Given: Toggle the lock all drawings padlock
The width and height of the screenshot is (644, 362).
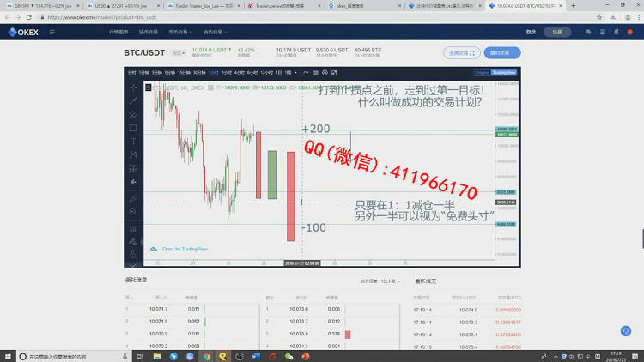Looking at the screenshot, I should coord(133,255).
